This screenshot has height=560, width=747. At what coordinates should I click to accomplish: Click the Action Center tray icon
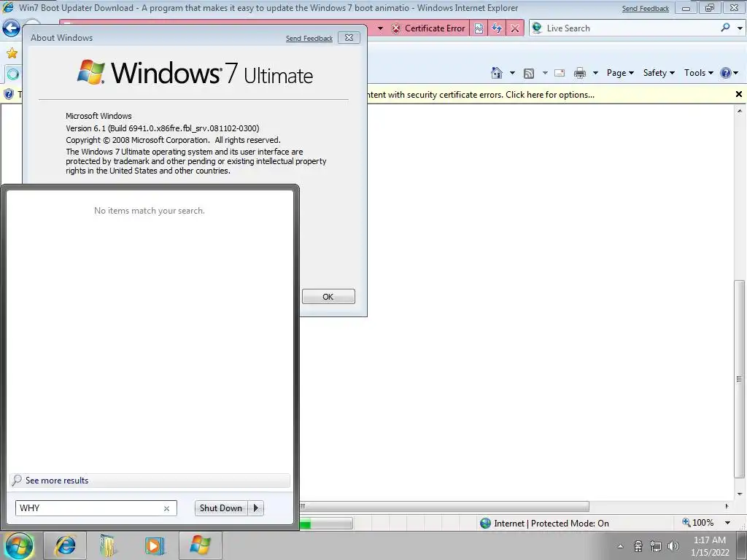(x=638, y=546)
